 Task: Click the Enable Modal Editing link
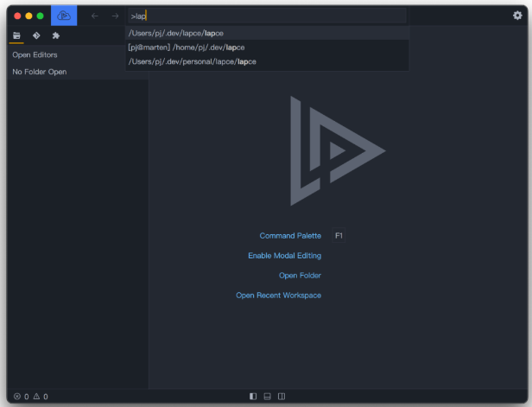pyautogui.click(x=284, y=256)
